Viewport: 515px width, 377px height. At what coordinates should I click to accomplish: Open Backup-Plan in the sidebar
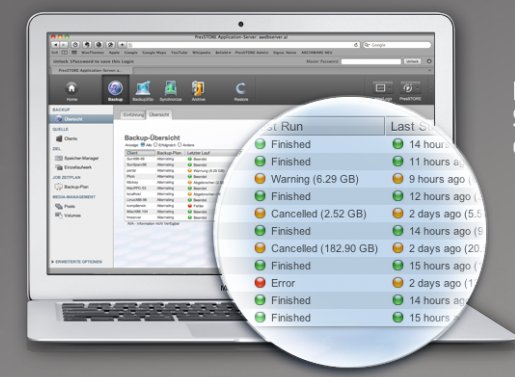point(72,187)
